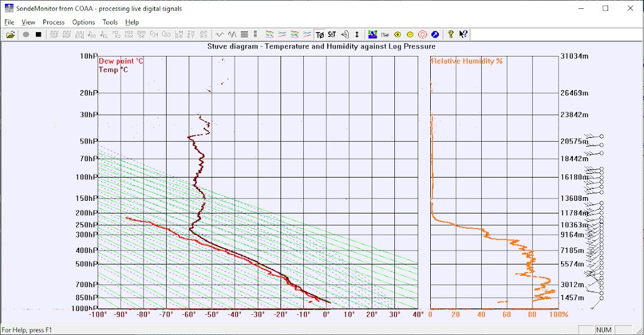644x335 pixels.
Task: Open the colored map view icon
Action: (372, 35)
